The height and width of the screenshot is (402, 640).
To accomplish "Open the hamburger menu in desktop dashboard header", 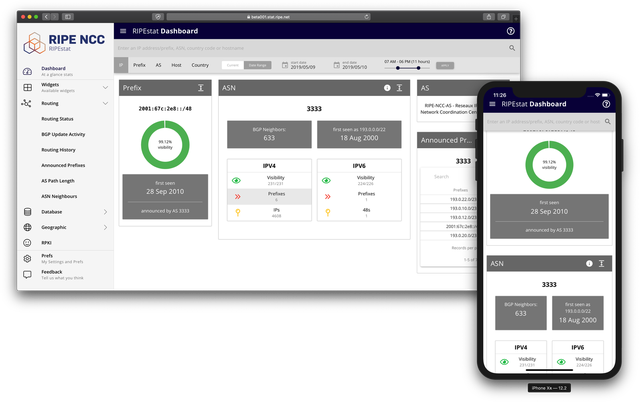I will pyautogui.click(x=123, y=31).
